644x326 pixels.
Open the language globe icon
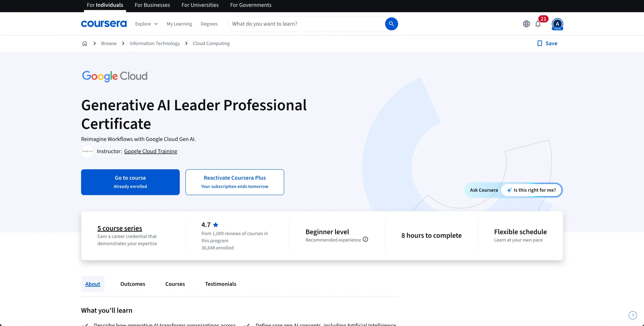point(526,24)
